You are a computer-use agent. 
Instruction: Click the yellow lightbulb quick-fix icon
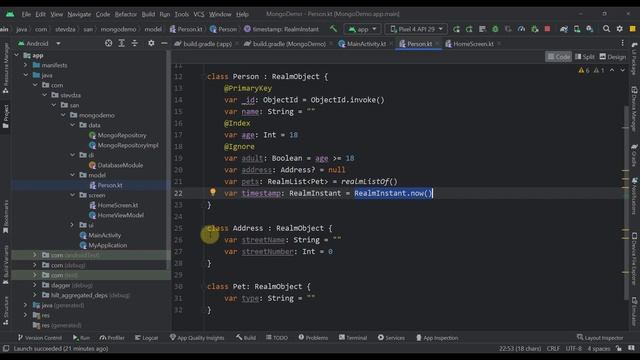point(213,192)
